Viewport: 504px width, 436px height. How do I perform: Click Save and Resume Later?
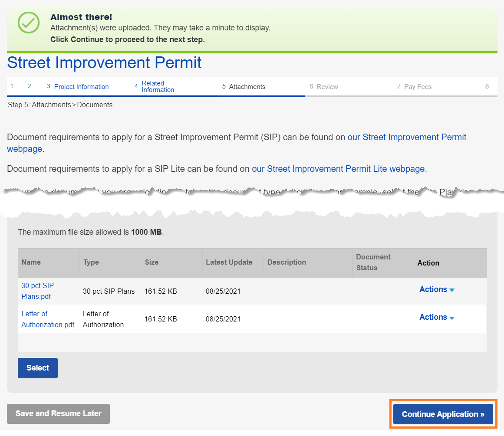pyautogui.click(x=58, y=414)
